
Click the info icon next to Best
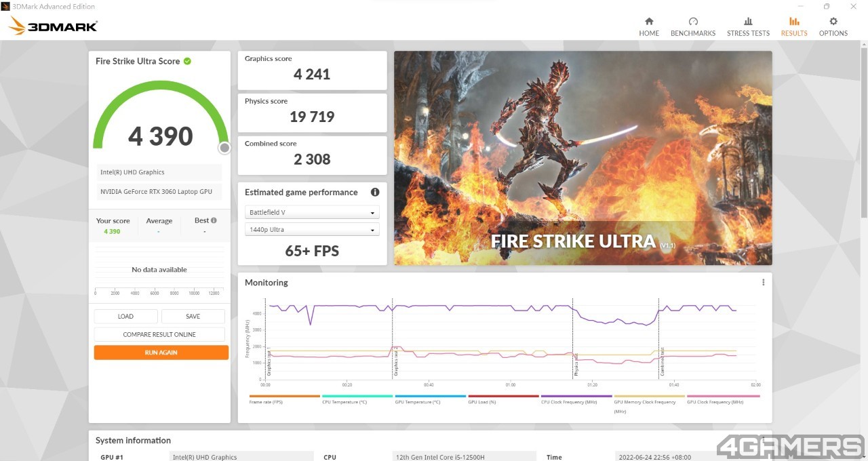[x=214, y=220]
